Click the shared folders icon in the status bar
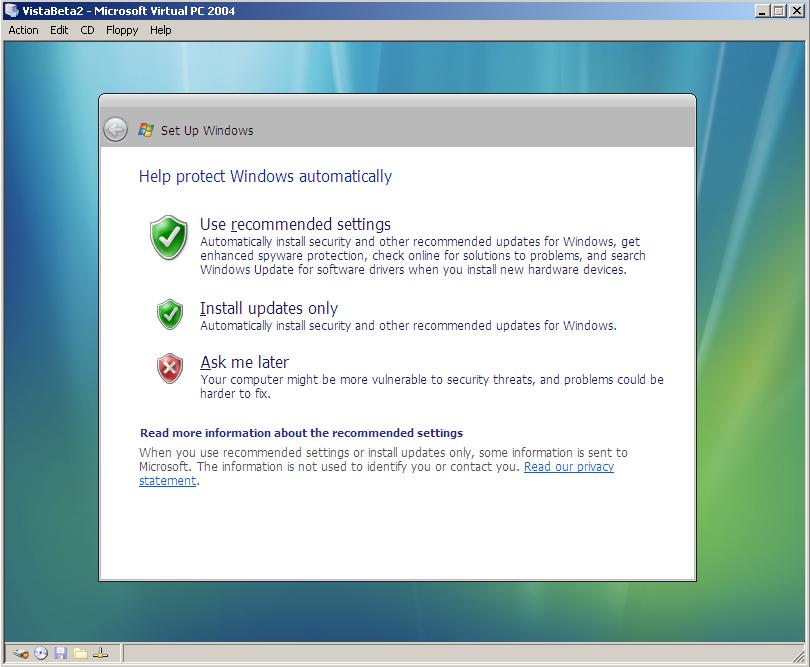This screenshot has height=667, width=810. pos(80,654)
